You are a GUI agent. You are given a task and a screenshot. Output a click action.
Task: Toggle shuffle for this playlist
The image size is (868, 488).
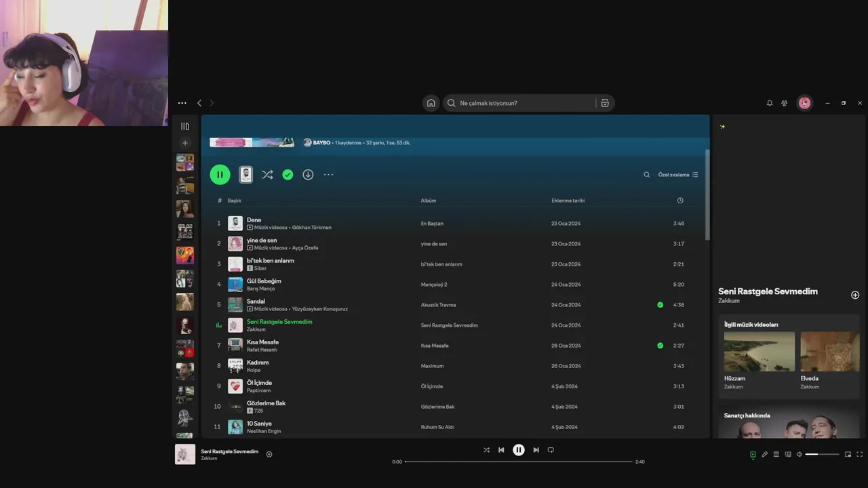267,175
